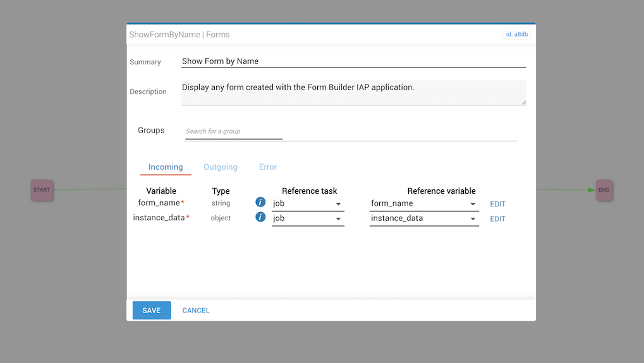
Task: Click the Reference task column header
Action: coord(309,191)
